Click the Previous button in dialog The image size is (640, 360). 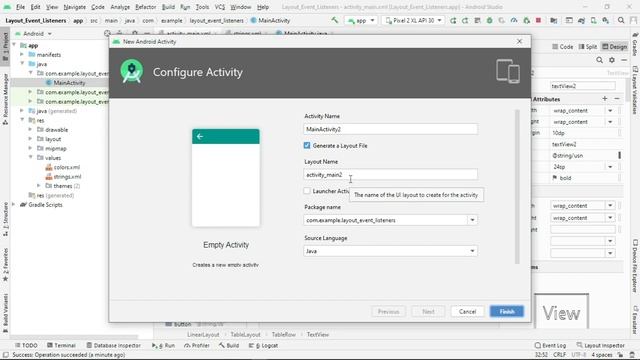pyautogui.click(x=388, y=311)
